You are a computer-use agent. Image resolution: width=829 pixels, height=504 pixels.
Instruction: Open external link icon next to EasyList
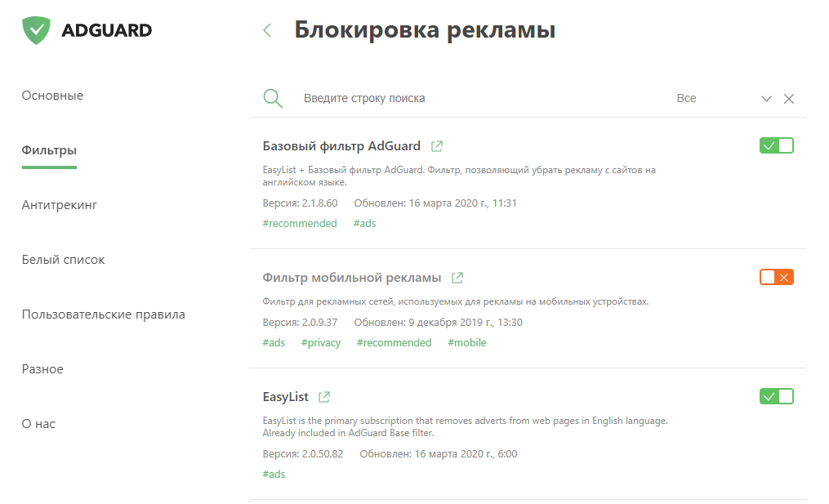click(x=324, y=397)
